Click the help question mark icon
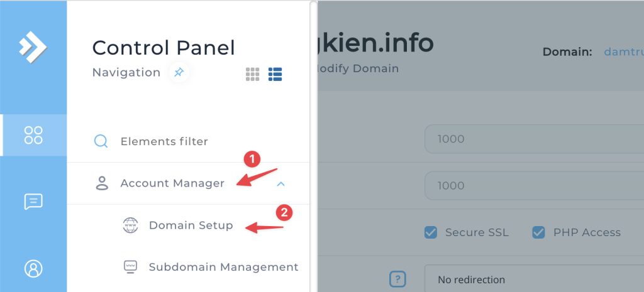The width and height of the screenshot is (644, 292). tap(397, 279)
